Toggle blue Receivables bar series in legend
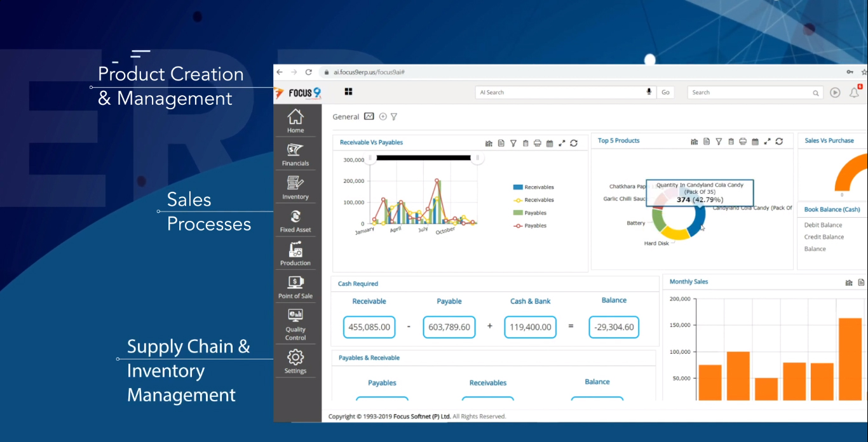The height and width of the screenshot is (442, 868). tap(518, 187)
